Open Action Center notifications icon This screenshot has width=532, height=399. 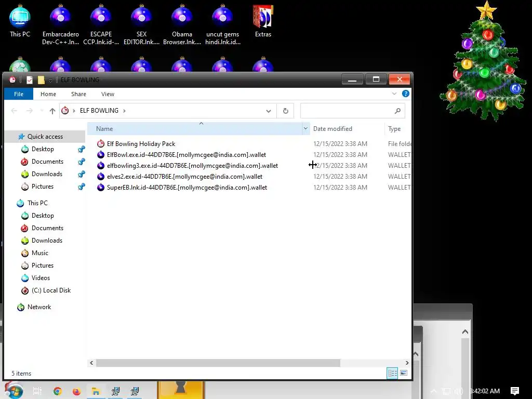(515, 391)
